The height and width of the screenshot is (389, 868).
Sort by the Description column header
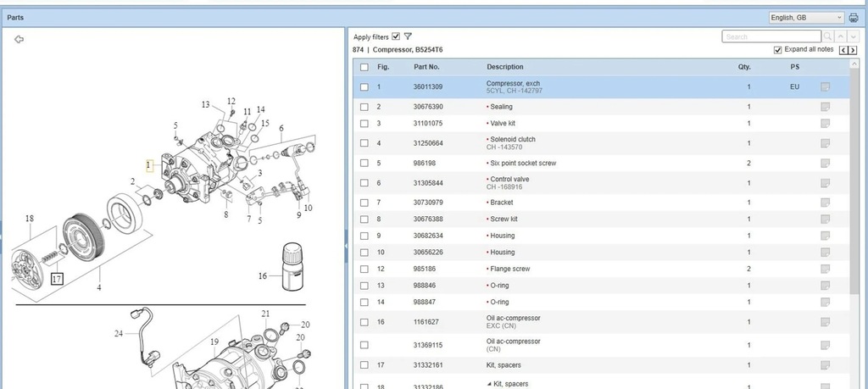pos(505,67)
